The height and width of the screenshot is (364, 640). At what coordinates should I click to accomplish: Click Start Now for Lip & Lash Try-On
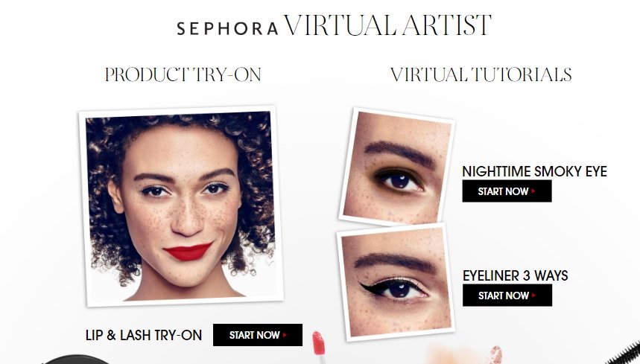(258, 335)
